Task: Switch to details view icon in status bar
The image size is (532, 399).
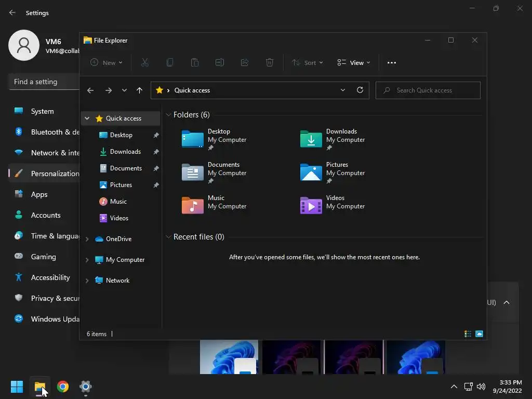Action: pyautogui.click(x=468, y=334)
